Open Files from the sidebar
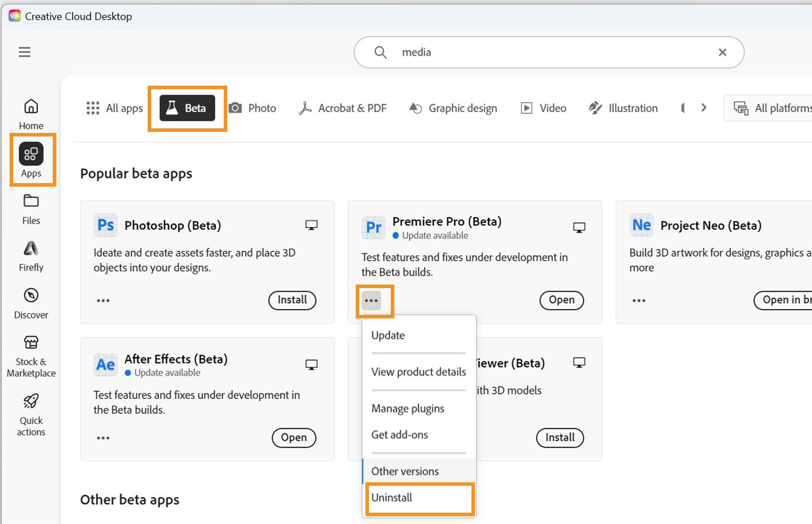 [31, 209]
